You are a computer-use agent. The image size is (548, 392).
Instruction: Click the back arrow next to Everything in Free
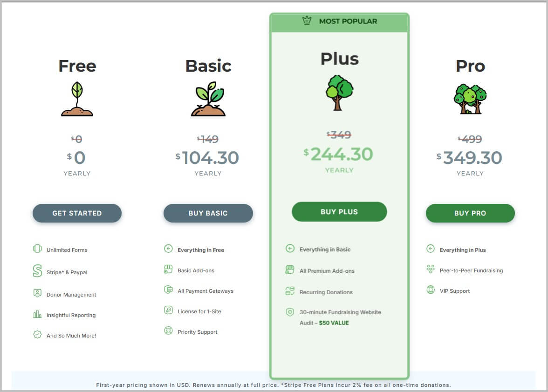[x=169, y=248]
